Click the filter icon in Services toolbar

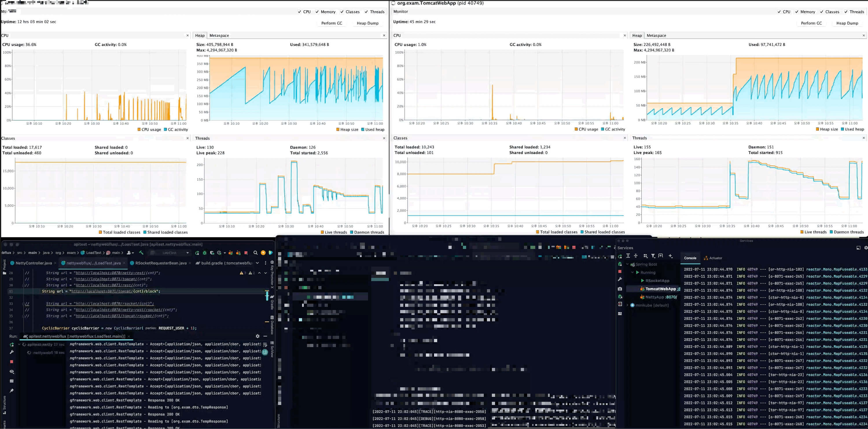point(653,256)
